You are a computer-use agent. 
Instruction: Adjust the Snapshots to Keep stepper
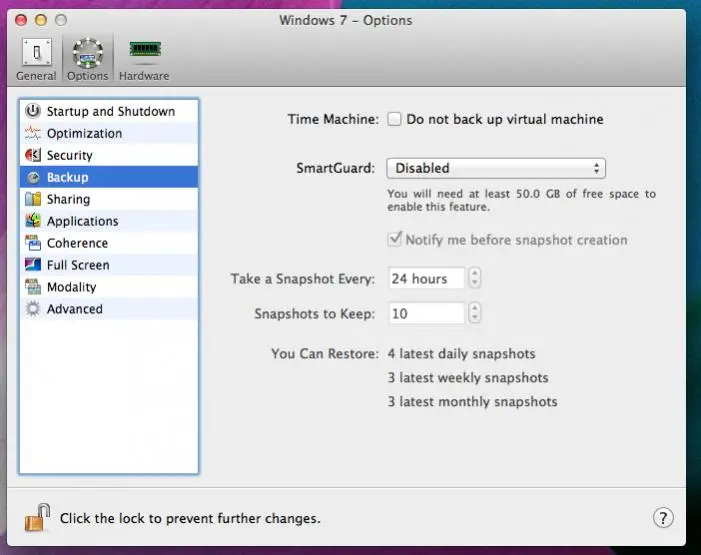point(475,314)
